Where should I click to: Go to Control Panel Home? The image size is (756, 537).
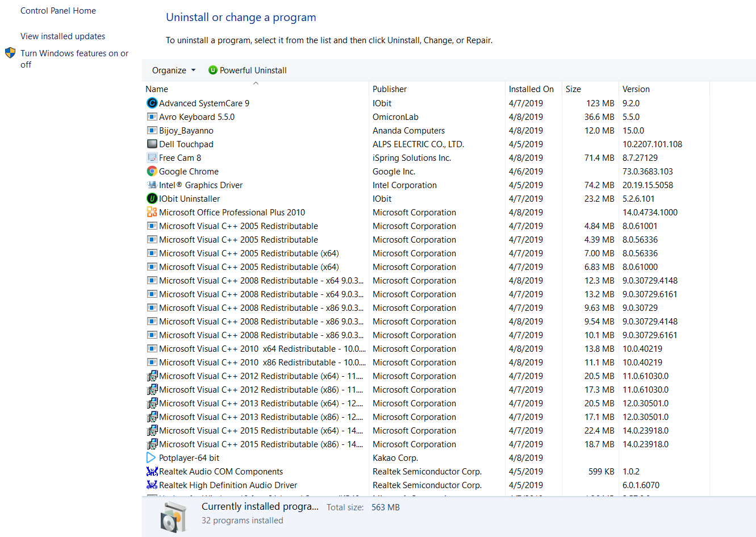58,10
